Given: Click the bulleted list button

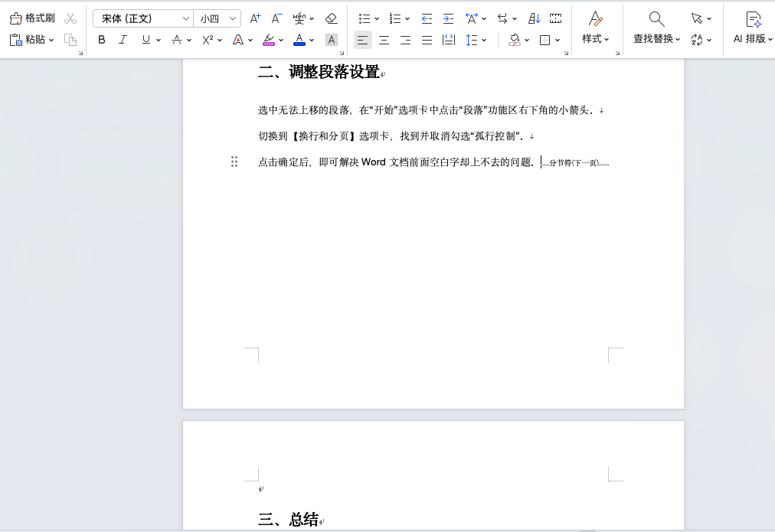Looking at the screenshot, I should (364, 18).
